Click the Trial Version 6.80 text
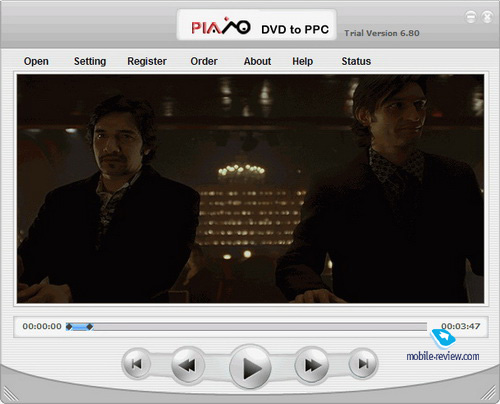500x404 pixels. click(382, 33)
